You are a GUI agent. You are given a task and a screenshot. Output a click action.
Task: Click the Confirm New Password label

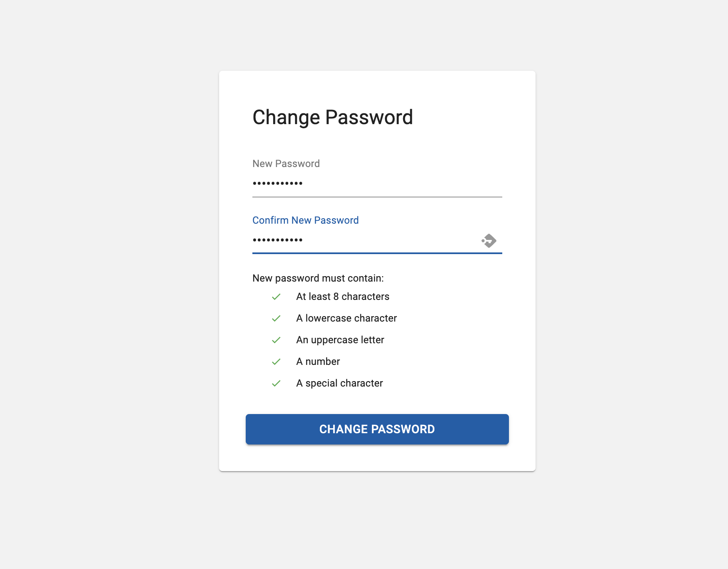[x=305, y=220]
